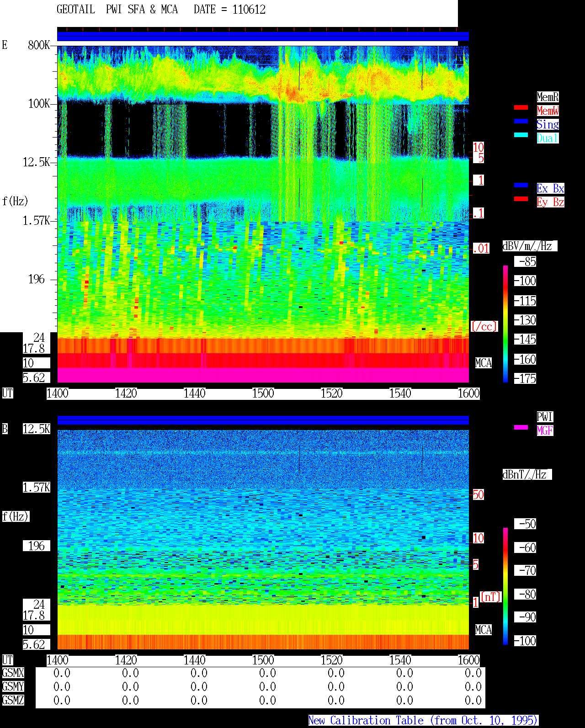Click the 1500 UT tick under E panel
This screenshot has width=585, height=728.
[x=263, y=393]
